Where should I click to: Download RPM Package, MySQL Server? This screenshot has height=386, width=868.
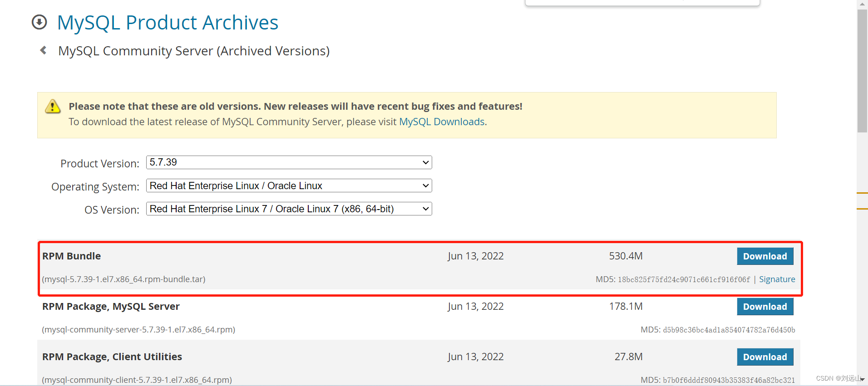[x=765, y=307]
